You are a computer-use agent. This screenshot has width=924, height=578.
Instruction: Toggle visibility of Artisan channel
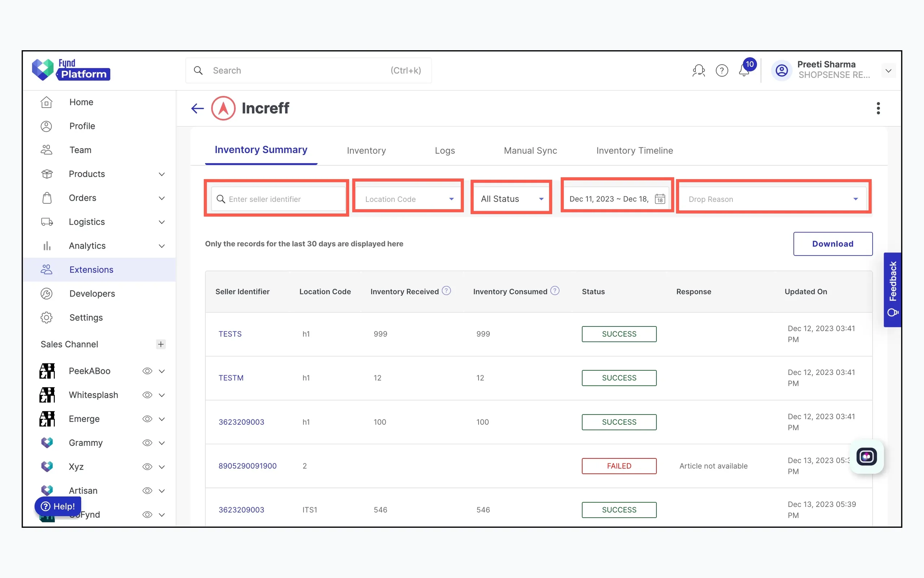pyautogui.click(x=147, y=491)
